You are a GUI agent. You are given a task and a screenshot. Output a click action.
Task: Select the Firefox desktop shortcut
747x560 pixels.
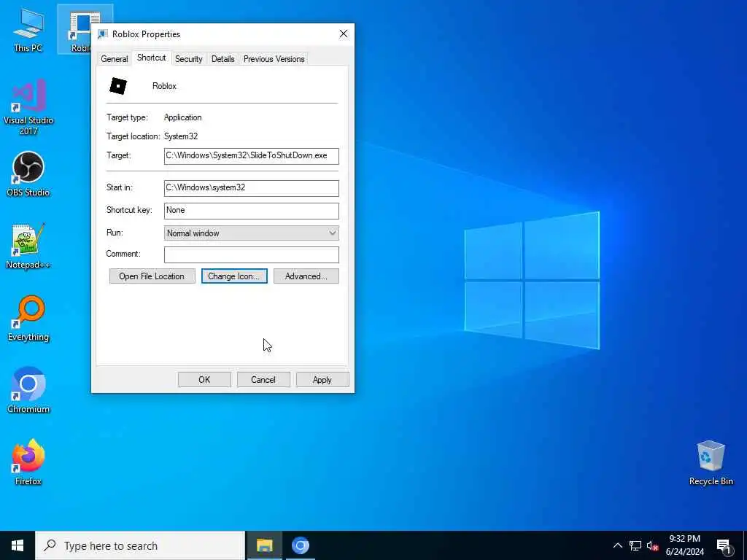28,462
